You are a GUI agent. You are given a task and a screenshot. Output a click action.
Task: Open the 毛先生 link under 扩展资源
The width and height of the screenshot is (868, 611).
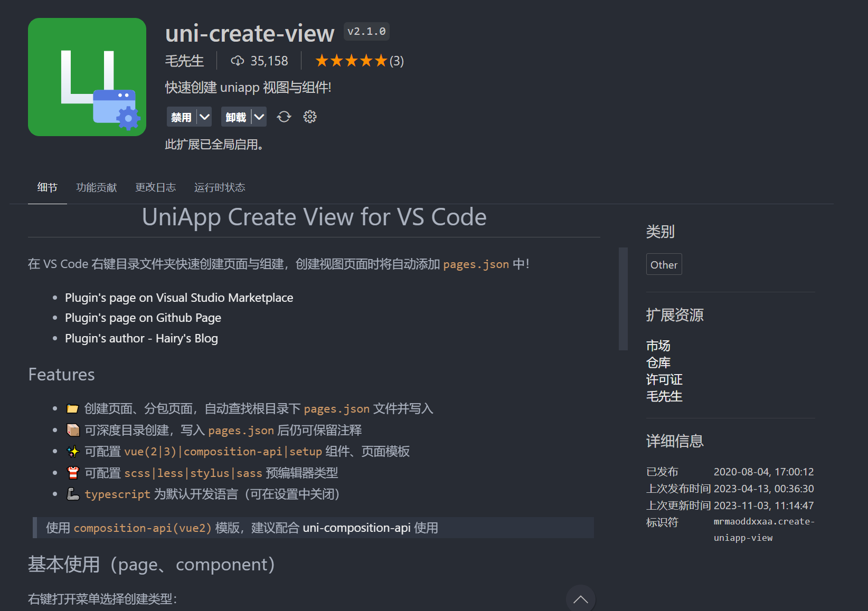[665, 396]
